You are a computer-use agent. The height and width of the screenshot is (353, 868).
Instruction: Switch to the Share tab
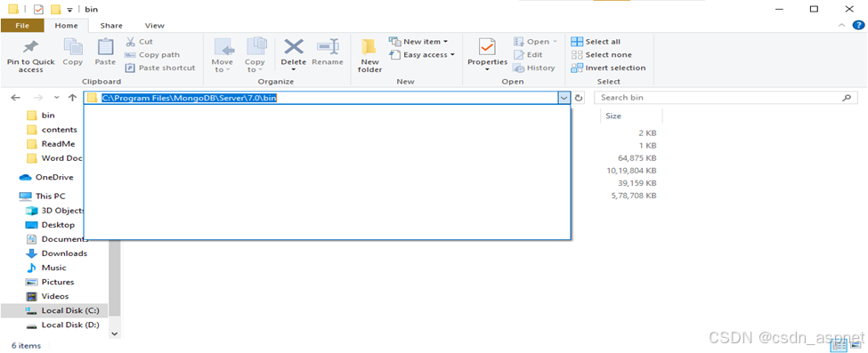click(x=111, y=26)
